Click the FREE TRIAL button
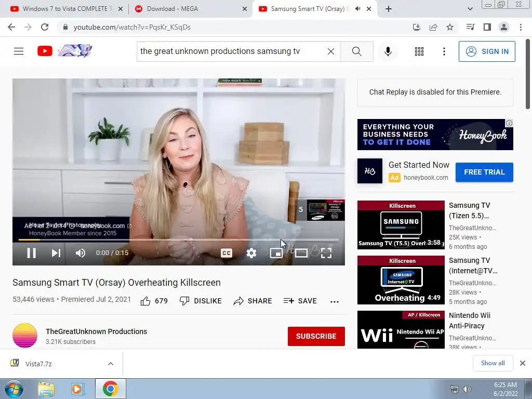This screenshot has width=532, height=399. coord(484,172)
